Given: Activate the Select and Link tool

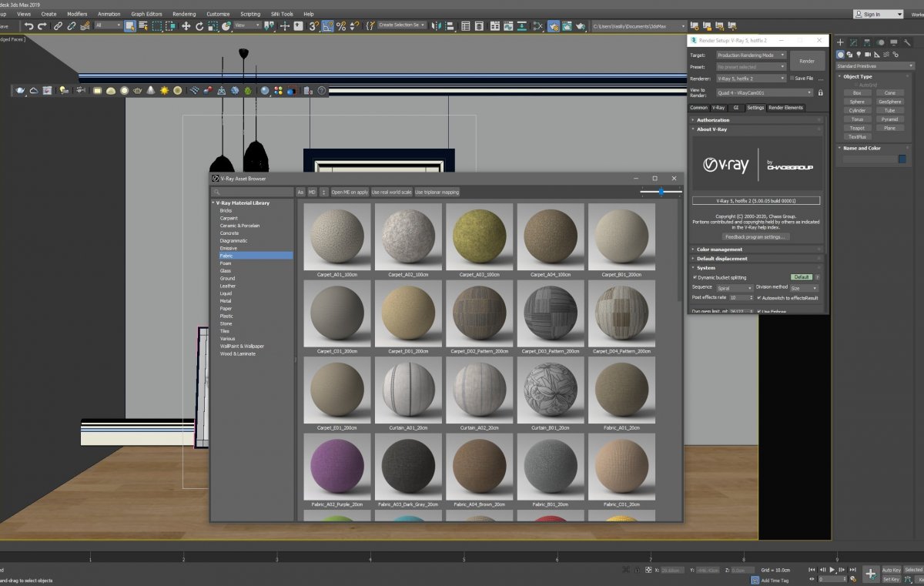Looking at the screenshot, I should (59, 25).
